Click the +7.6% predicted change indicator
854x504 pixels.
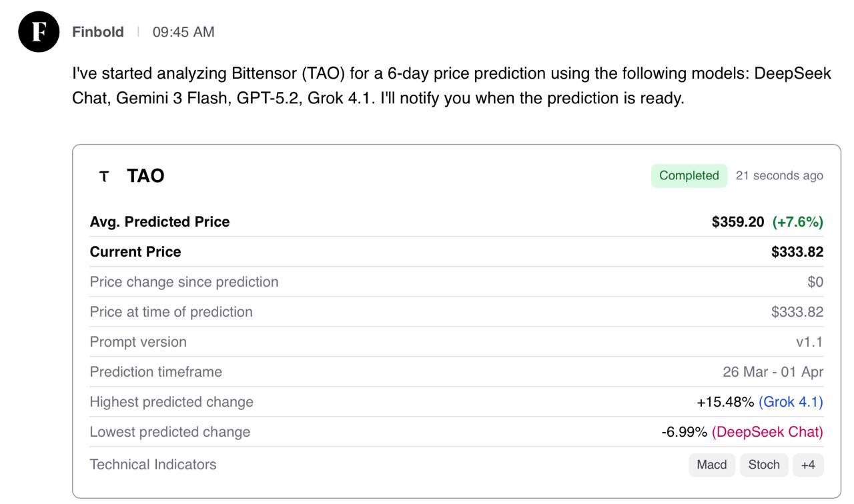798,221
